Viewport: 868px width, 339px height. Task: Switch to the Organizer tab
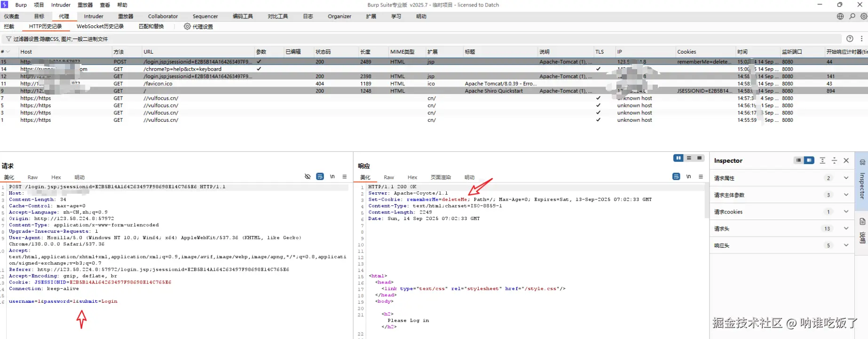coord(339,16)
